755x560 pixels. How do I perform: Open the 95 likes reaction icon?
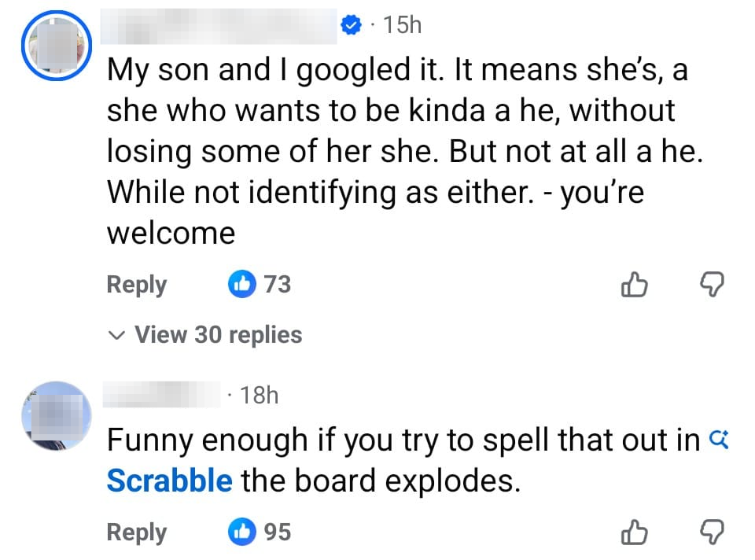tap(242, 532)
